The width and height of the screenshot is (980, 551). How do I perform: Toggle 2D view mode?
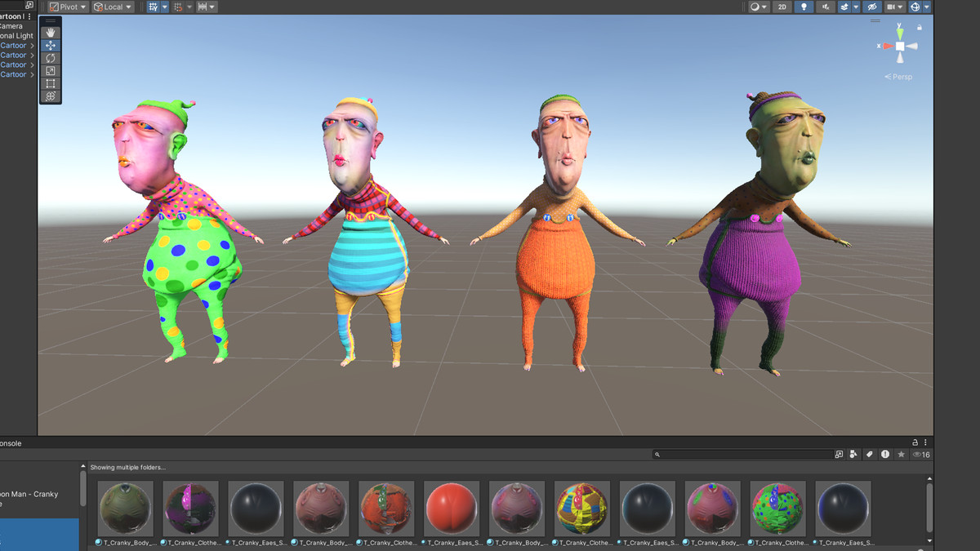(x=782, y=7)
